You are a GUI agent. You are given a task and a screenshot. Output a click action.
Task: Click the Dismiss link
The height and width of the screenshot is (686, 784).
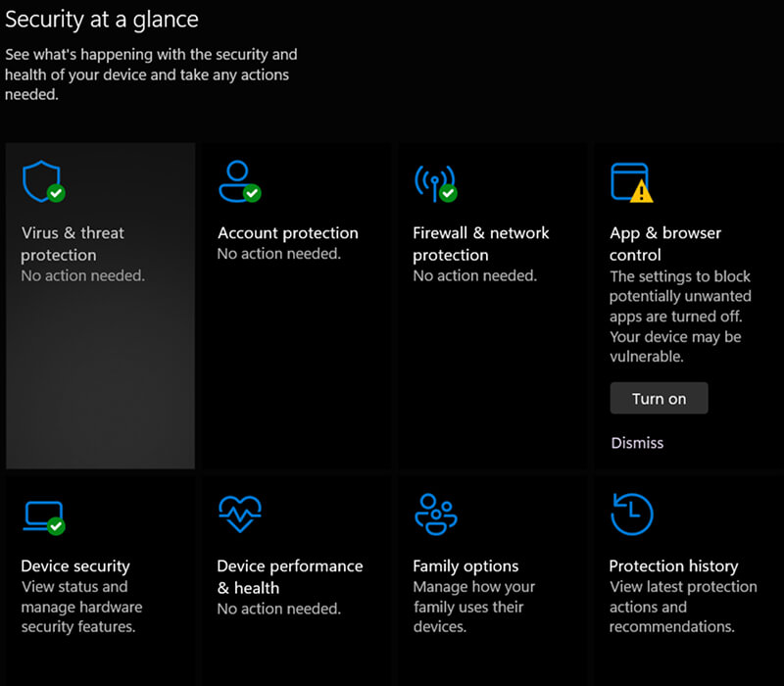[x=638, y=443]
